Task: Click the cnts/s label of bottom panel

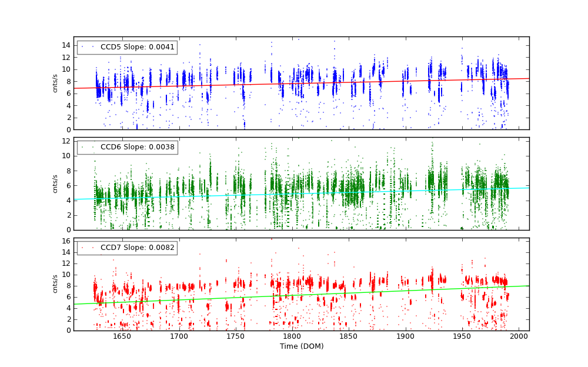Action: pyautogui.click(x=55, y=284)
